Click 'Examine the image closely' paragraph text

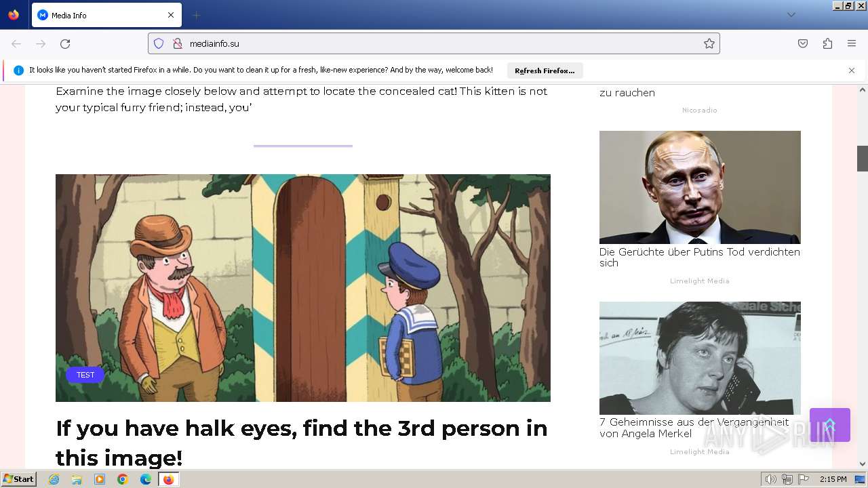pyautogui.click(x=301, y=99)
